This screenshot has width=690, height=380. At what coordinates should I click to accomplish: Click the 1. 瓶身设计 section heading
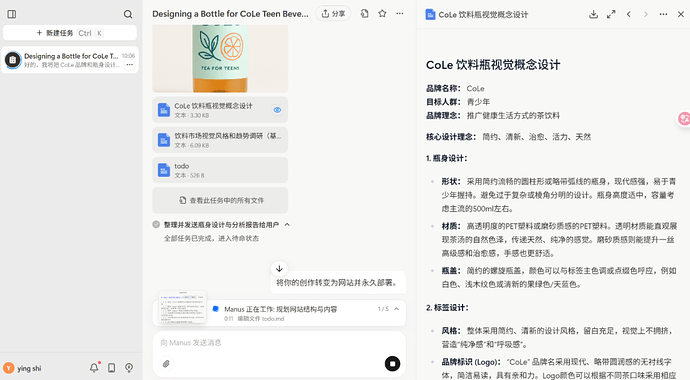coord(446,158)
